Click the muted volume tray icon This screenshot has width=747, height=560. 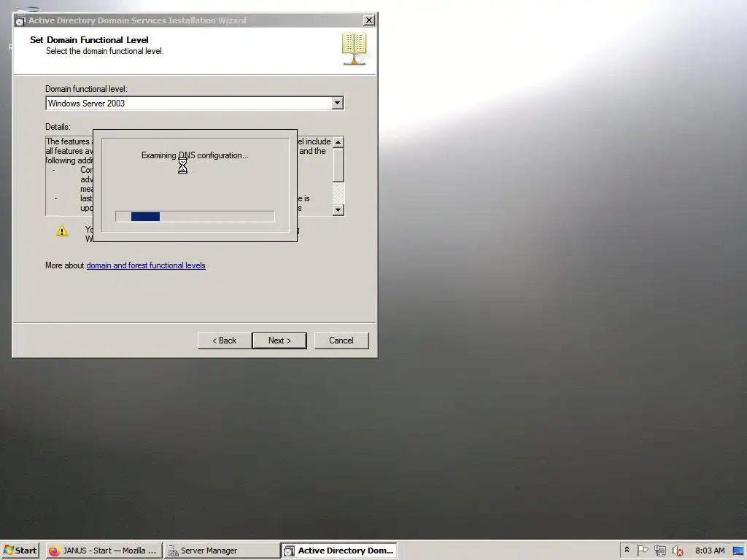[677, 551]
